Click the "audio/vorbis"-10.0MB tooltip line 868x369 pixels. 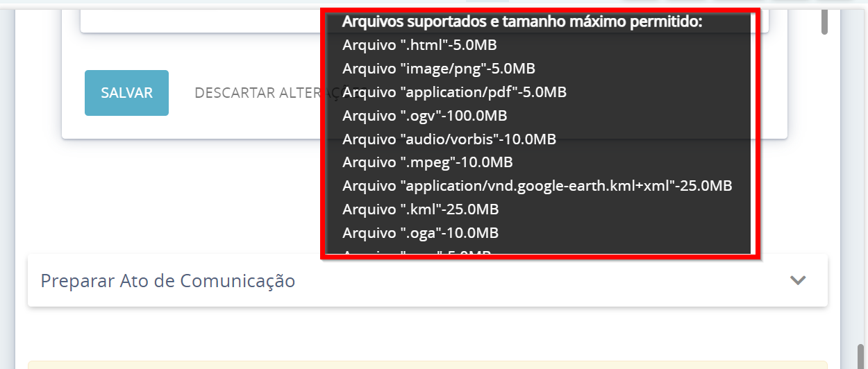[x=449, y=139]
